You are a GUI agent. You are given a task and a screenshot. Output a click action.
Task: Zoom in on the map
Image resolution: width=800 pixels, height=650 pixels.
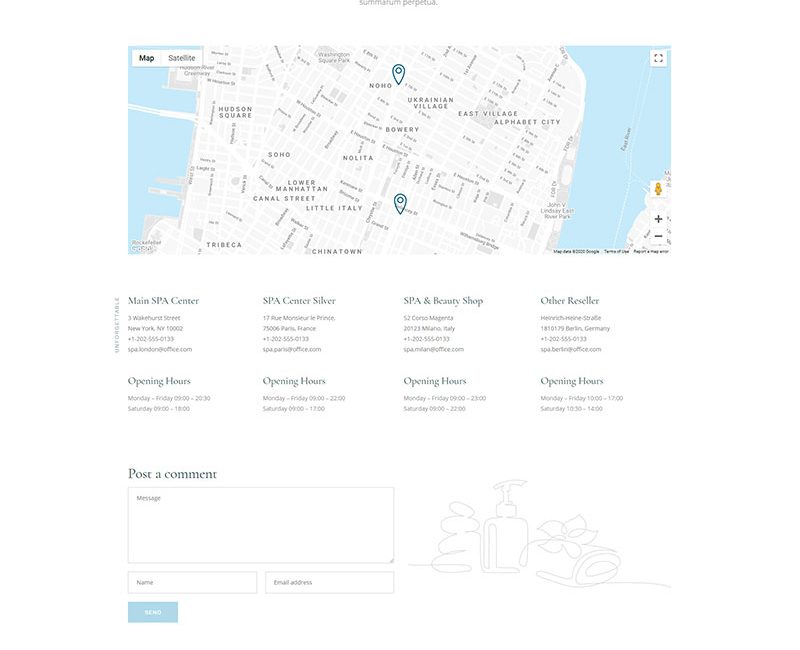click(x=658, y=219)
